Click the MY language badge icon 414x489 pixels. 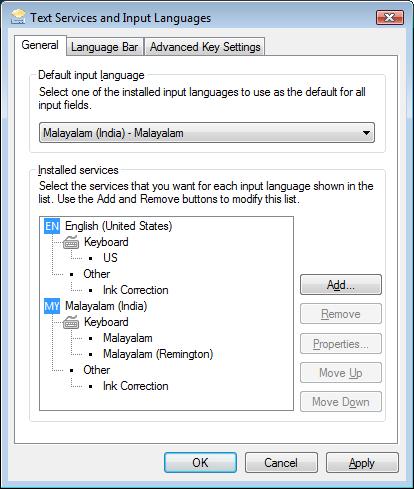click(52, 306)
